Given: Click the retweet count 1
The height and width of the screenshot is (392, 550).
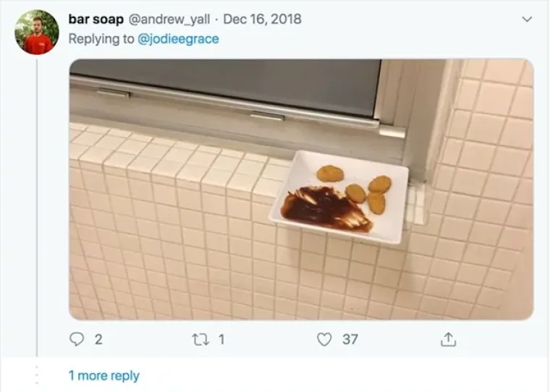Looking at the screenshot, I should [221, 339].
